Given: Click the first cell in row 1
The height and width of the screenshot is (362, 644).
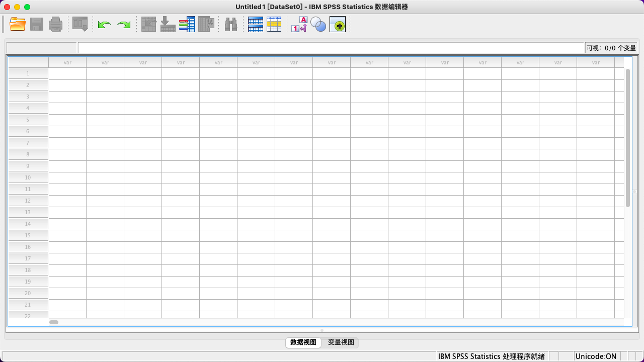Looking at the screenshot, I should point(67,73).
